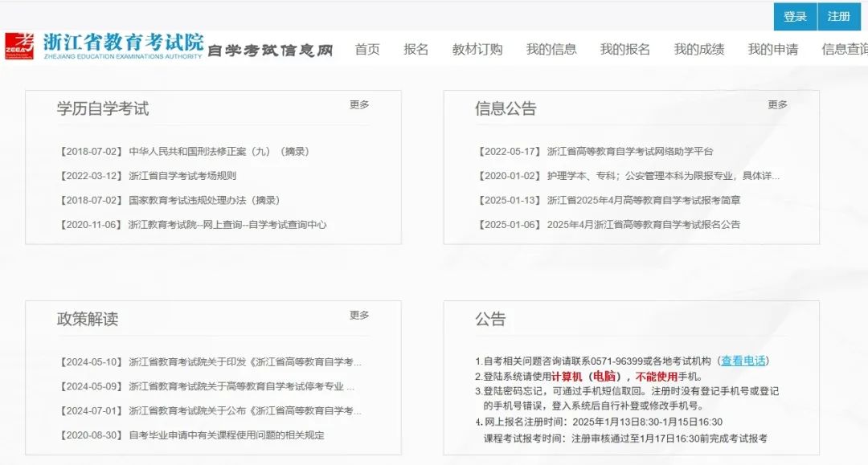Select the 信息查询 navigation item
The width and height of the screenshot is (868, 465).
point(844,49)
